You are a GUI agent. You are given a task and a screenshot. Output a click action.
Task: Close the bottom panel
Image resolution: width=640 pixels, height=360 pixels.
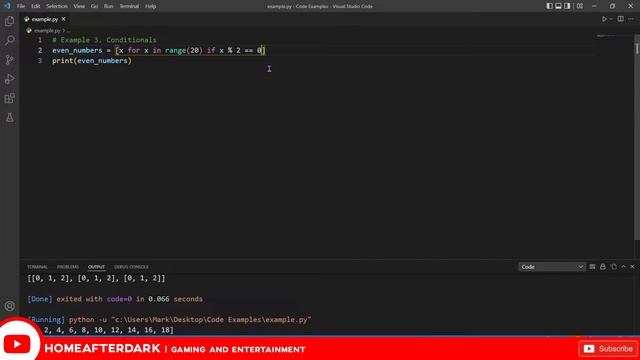(x=632, y=267)
